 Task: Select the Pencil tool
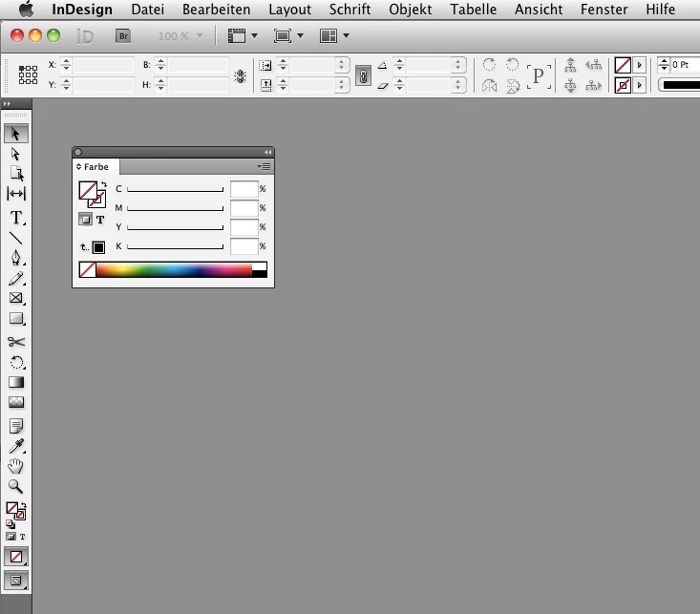click(x=16, y=279)
